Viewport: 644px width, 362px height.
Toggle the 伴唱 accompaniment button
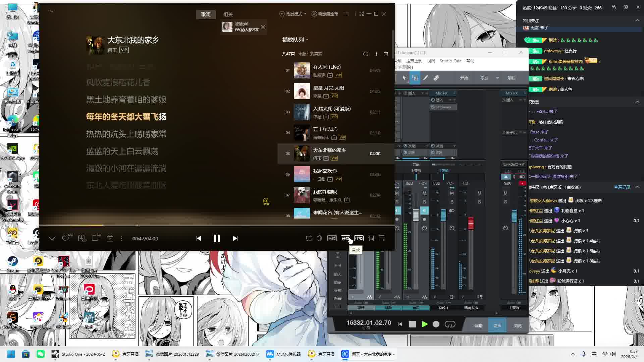click(x=359, y=238)
